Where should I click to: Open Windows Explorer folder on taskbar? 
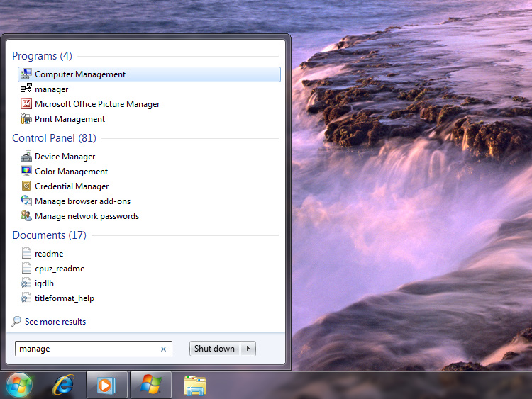coord(195,386)
